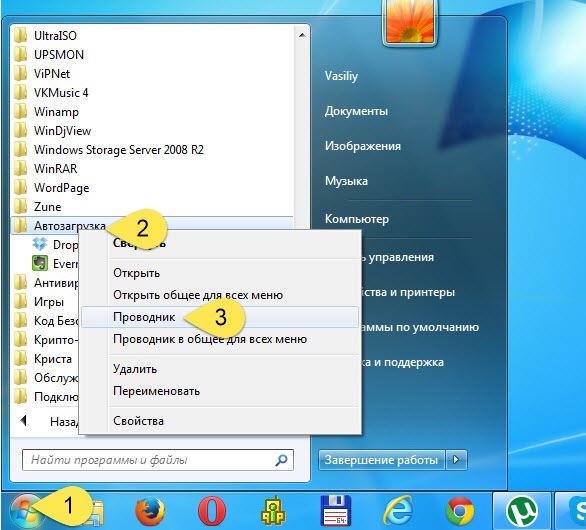Click the Игры folder icon
Image resolution: width=586 pixels, height=530 pixels.
pyautogui.click(x=20, y=302)
